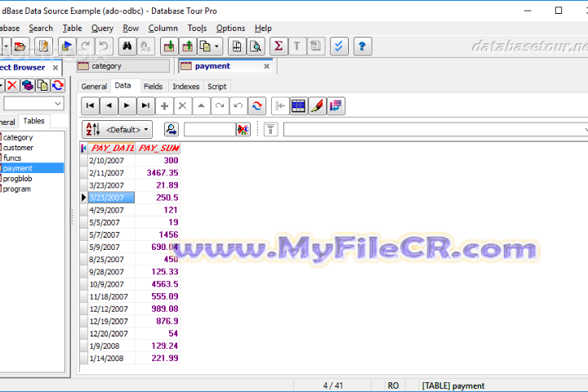
Task: Click the PAY_SUM column header
Action: point(158,148)
